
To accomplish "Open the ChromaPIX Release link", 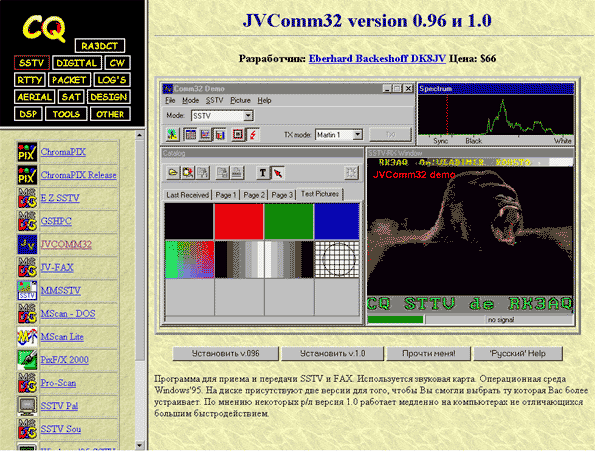I will click(79, 175).
